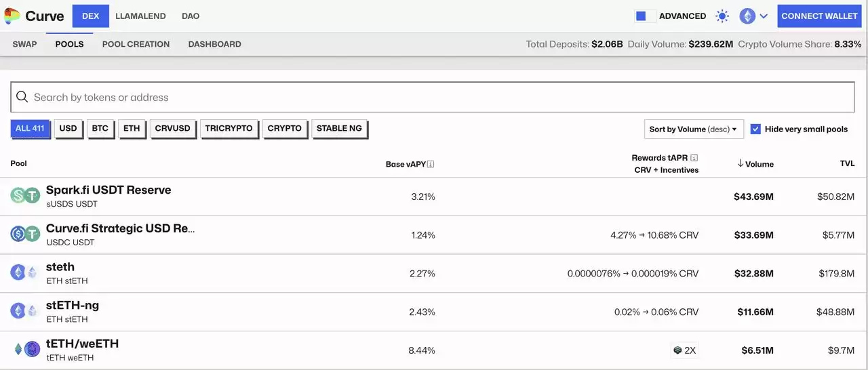Expand the network selector chevron

pyautogui.click(x=764, y=16)
